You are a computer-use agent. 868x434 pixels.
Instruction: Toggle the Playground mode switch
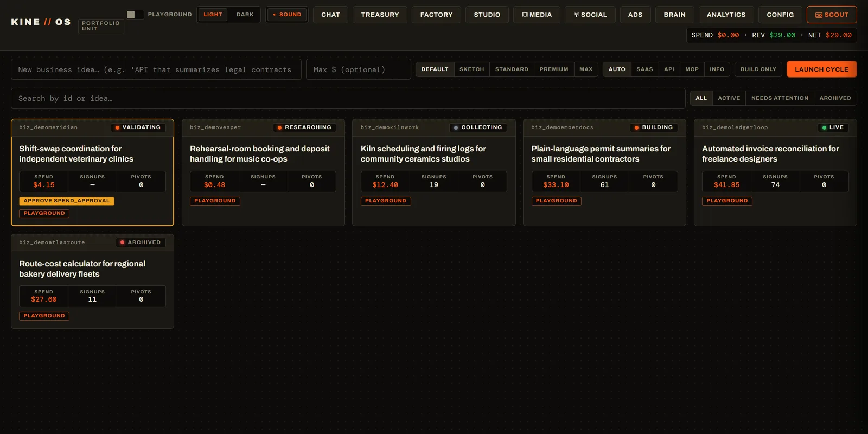[x=135, y=15]
